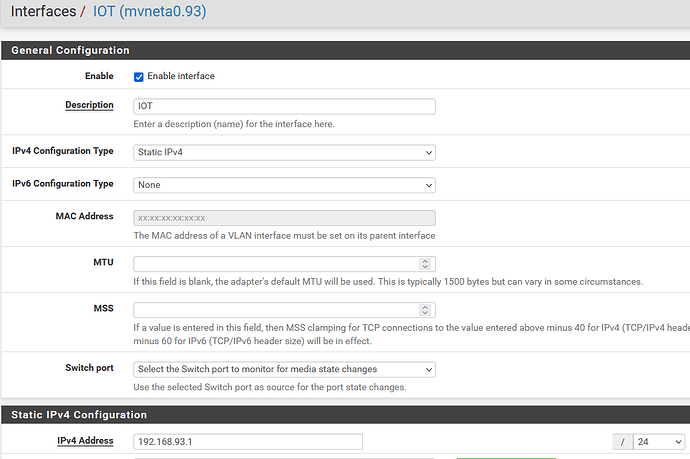
Task: Click the MTU spinner arrows
Action: point(425,264)
